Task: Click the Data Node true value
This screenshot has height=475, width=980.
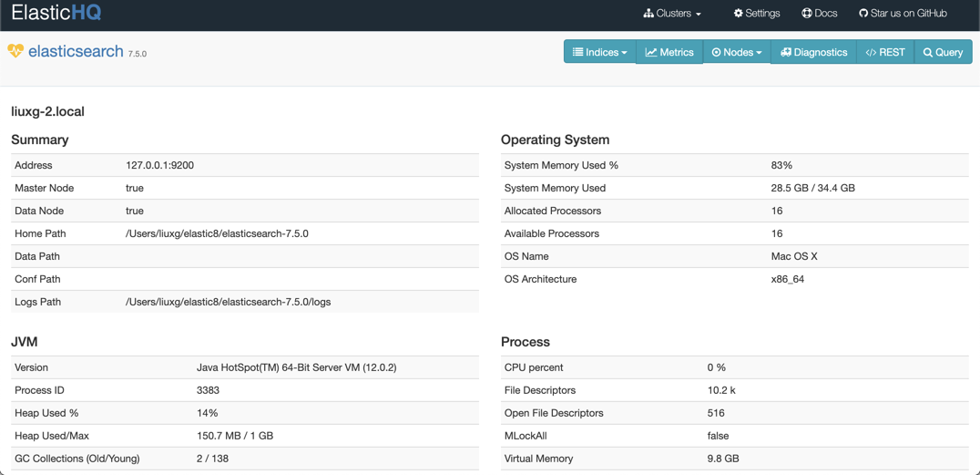Action: pos(135,211)
